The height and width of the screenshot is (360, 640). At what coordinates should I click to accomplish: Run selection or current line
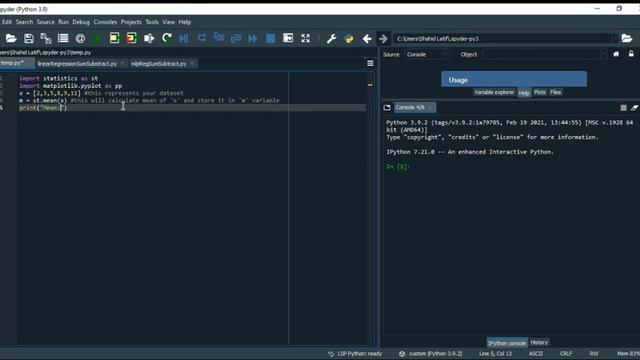pyautogui.click(x=149, y=38)
